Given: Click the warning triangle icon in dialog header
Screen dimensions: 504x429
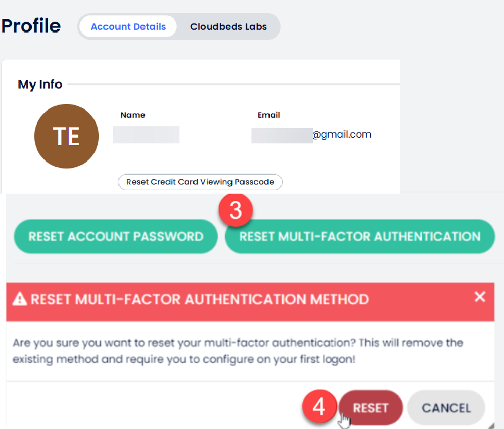Looking at the screenshot, I should click(x=20, y=299).
